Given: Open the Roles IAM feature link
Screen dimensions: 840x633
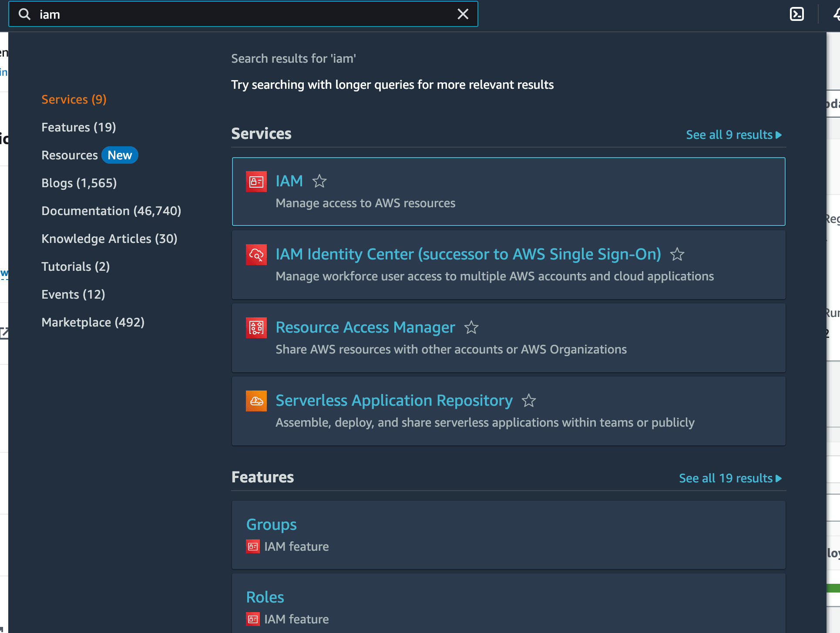Looking at the screenshot, I should [x=265, y=597].
